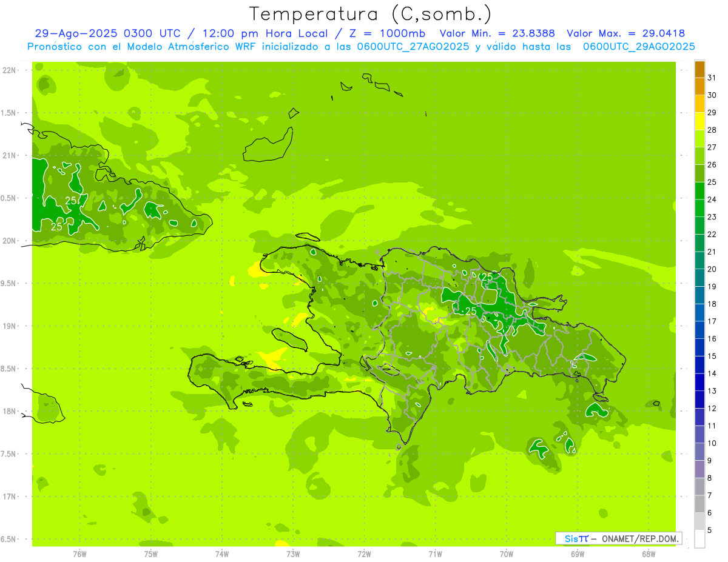Click the "29-Ago-2025 0300 UTC" date text
This screenshot has width=728, height=562.
[107, 33]
